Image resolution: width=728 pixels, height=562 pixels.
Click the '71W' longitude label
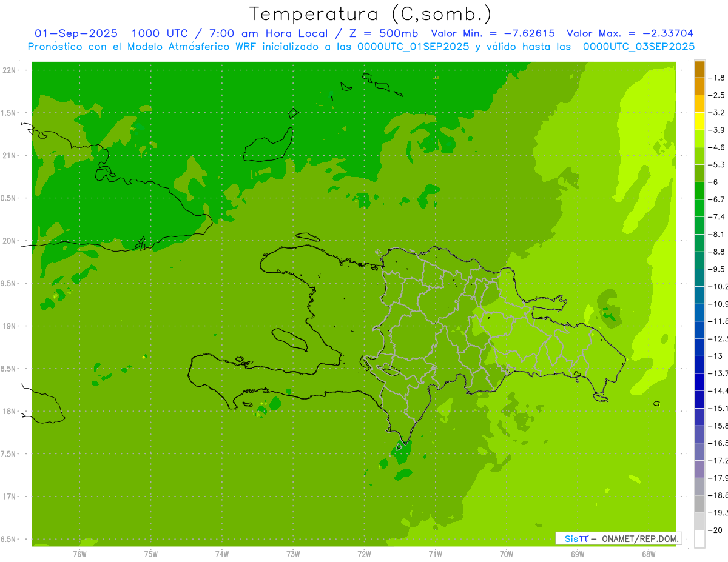pyautogui.click(x=435, y=554)
